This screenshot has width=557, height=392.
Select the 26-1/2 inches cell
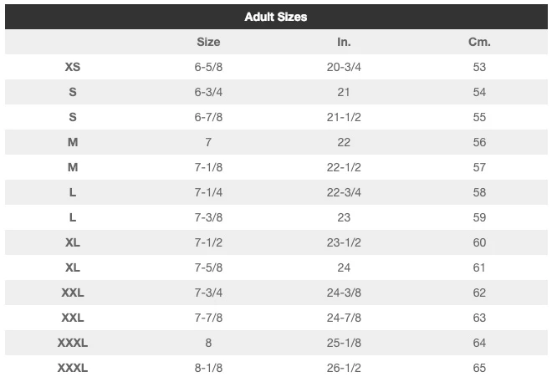pos(344,368)
